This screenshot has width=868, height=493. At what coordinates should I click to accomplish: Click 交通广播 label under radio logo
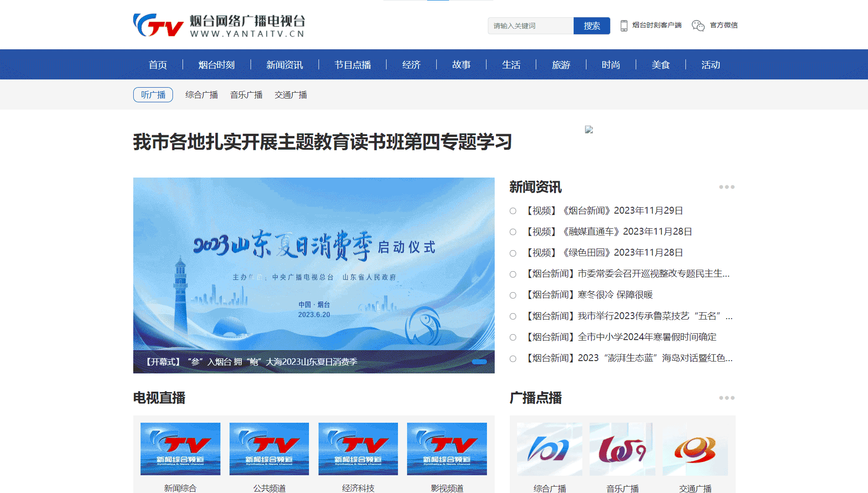tap(695, 488)
